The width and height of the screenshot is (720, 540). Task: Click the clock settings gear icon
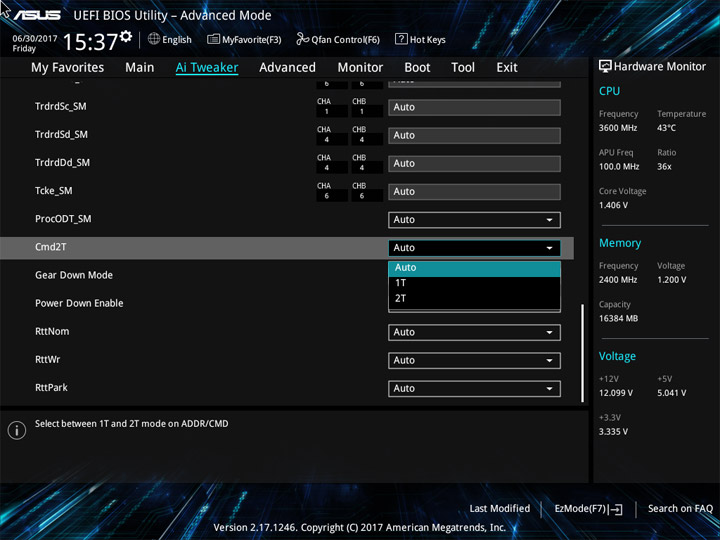126,36
